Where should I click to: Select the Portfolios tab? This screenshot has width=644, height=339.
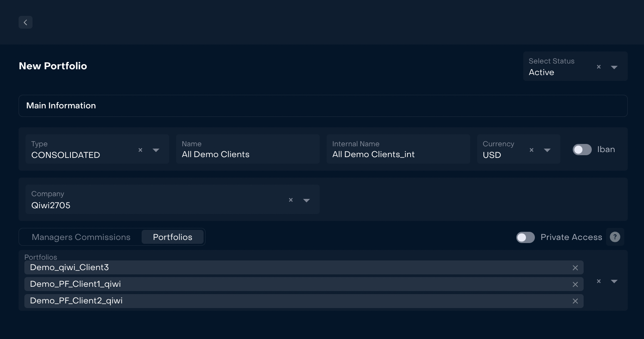pos(173,237)
